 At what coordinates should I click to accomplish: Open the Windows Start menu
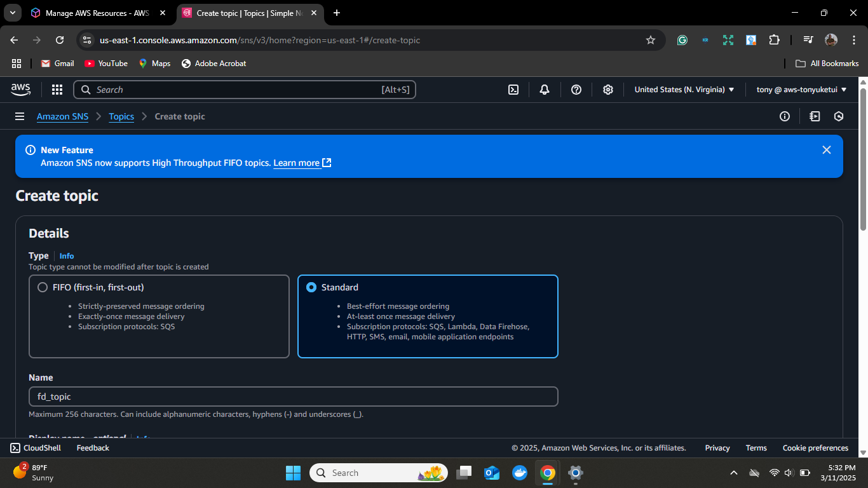(x=293, y=473)
